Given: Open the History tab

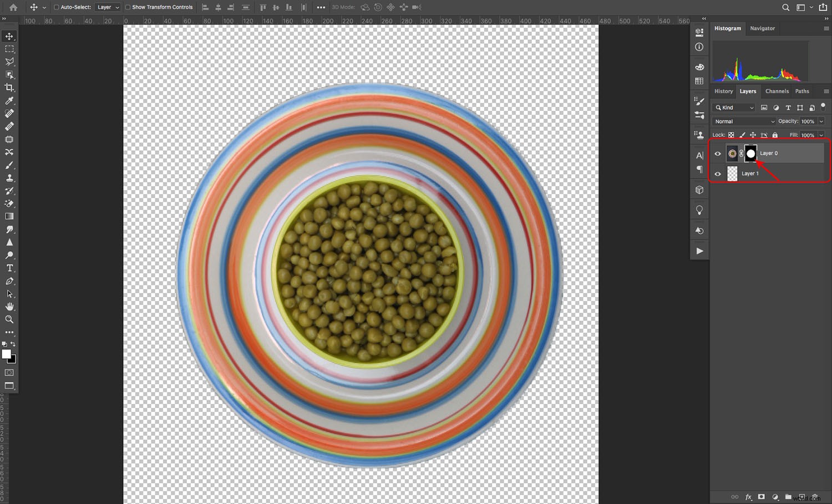Looking at the screenshot, I should click(723, 91).
